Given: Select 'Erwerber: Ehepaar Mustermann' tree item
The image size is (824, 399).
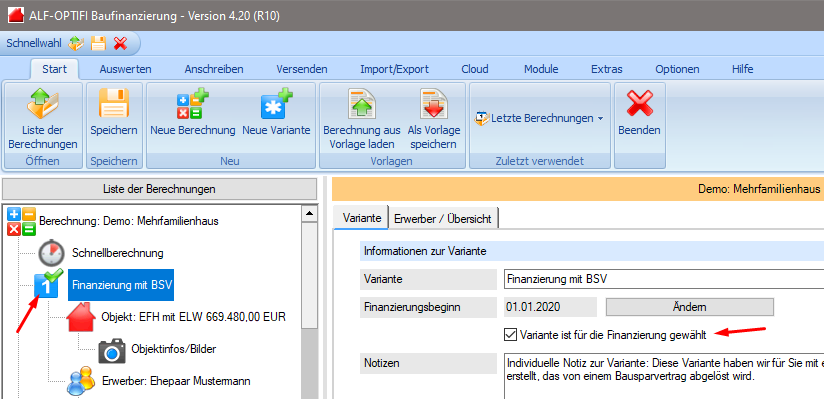Looking at the screenshot, I should 176,381.
